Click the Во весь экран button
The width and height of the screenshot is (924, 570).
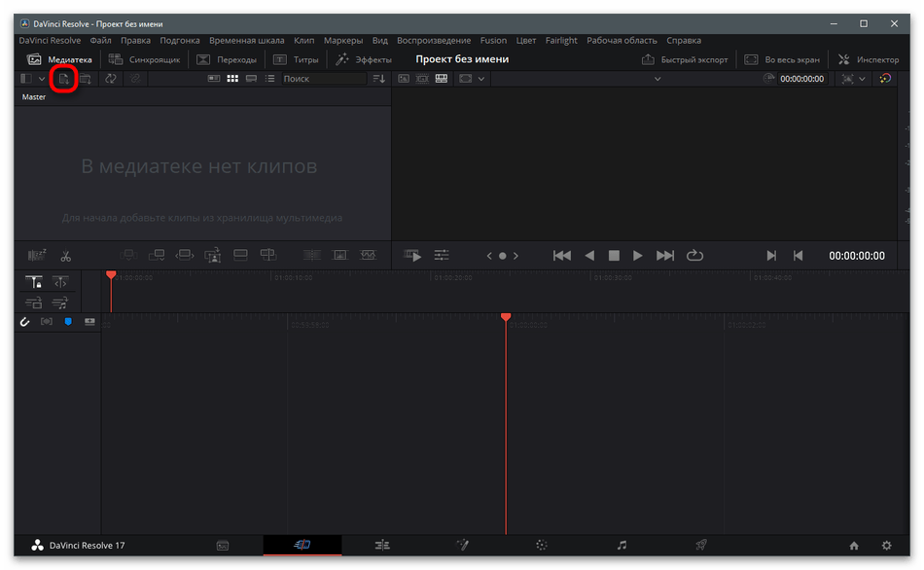click(782, 59)
